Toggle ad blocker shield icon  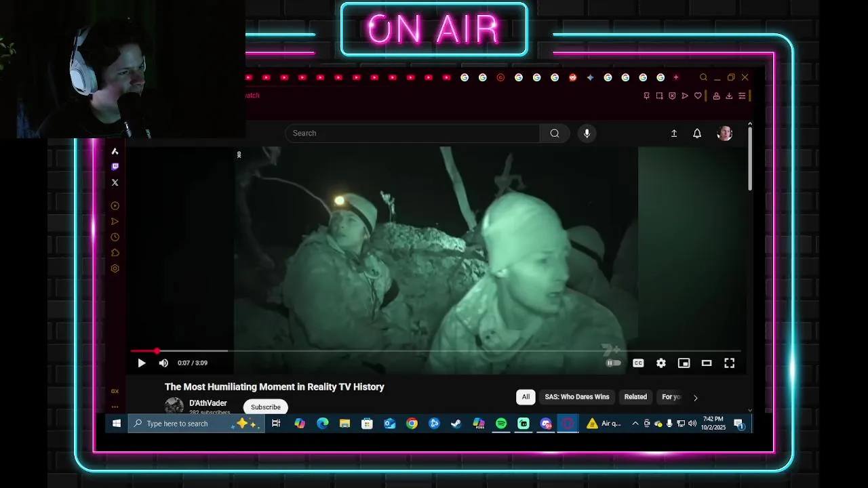672,96
